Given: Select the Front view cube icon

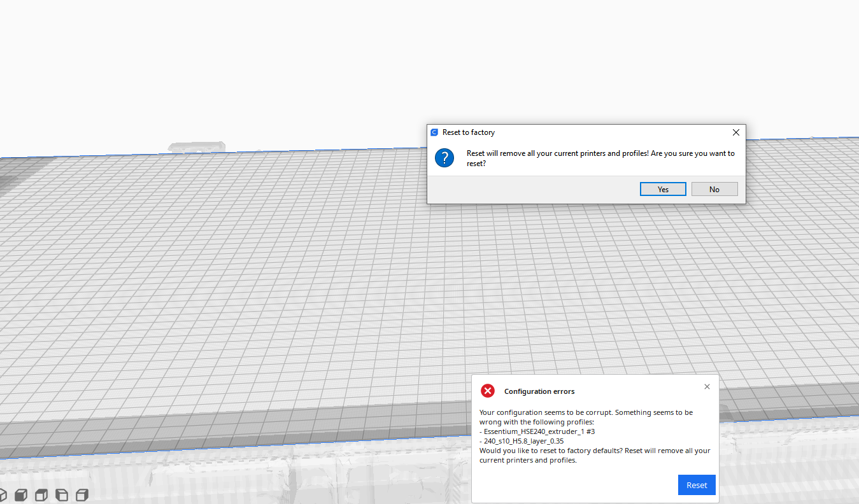Looking at the screenshot, I should 20,494.
